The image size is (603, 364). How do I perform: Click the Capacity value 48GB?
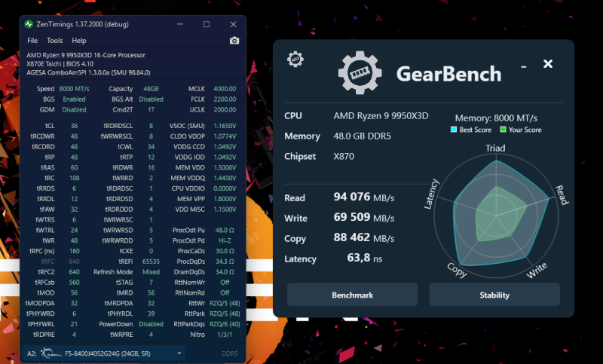(x=152, y=89)
